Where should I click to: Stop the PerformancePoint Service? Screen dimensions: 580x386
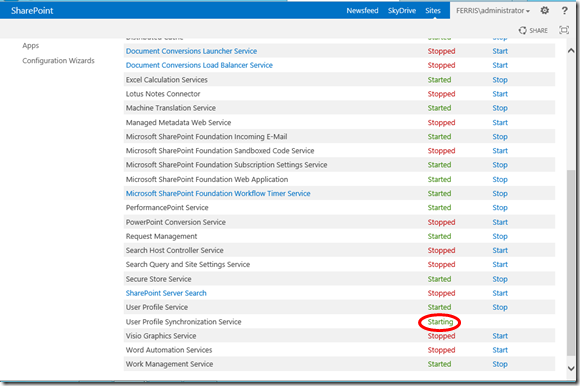[x=500, y=208]
